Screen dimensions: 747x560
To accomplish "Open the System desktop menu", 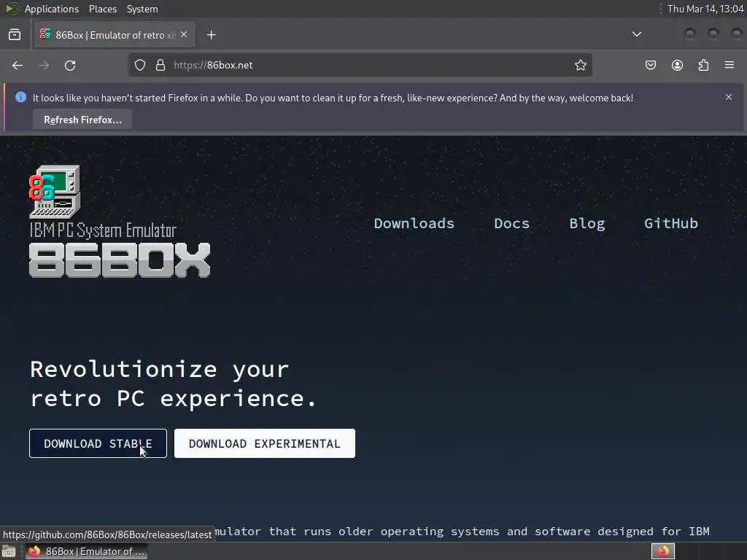I will coord(142,9).
